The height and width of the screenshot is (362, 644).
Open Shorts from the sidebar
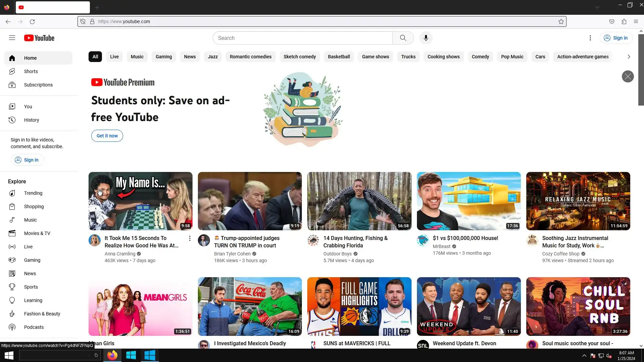click(x=31, y=71)
